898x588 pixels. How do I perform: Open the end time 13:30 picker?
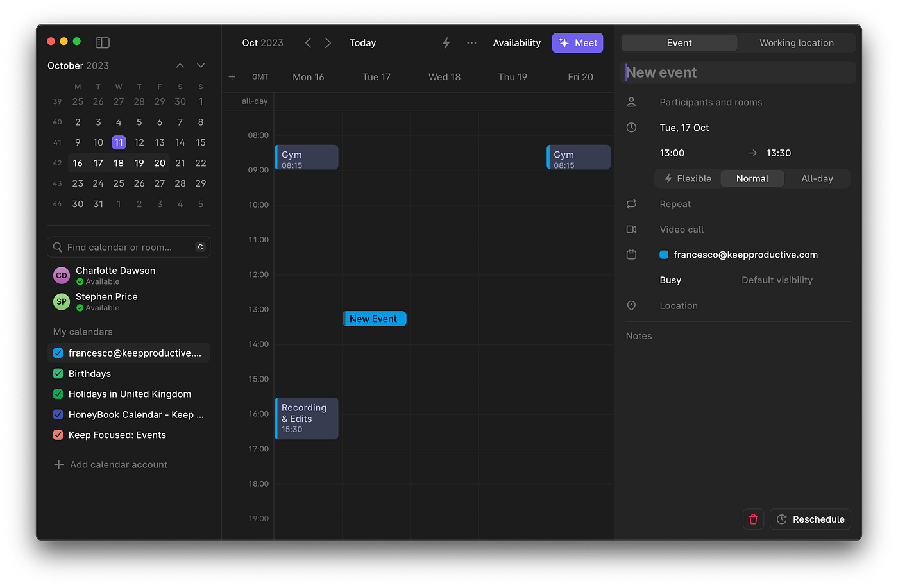pos(779,153)
